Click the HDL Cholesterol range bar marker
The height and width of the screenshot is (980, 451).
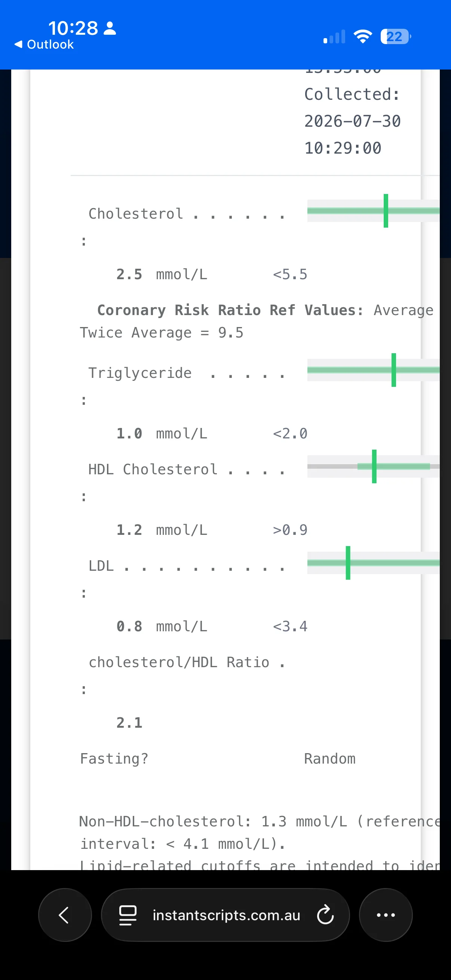point(374,466)
